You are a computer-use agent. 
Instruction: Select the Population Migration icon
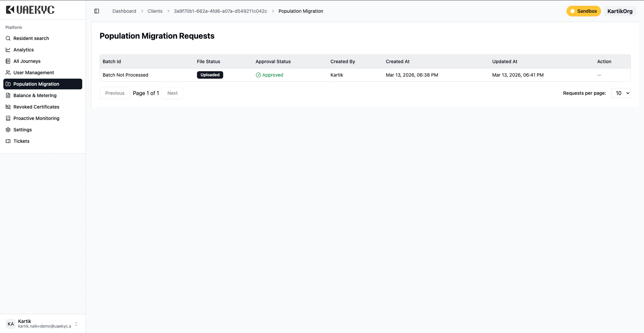(7, 84)
